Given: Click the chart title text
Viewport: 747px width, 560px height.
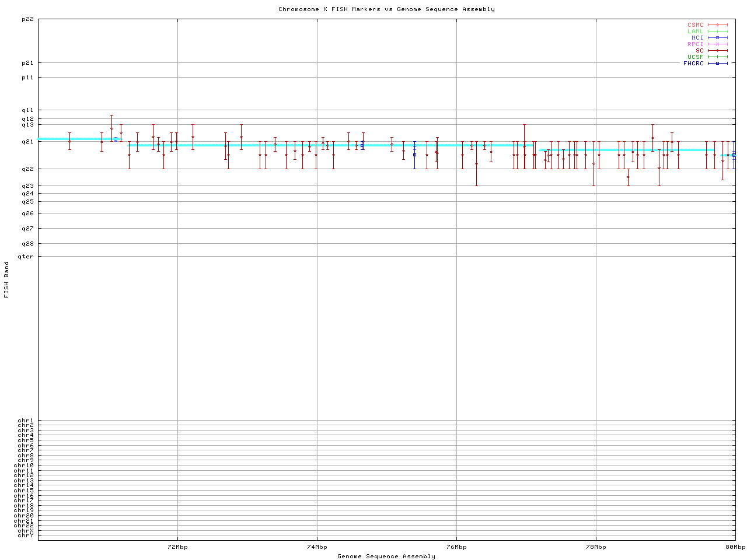Looking at the screenshot, I should pos(386,9).
